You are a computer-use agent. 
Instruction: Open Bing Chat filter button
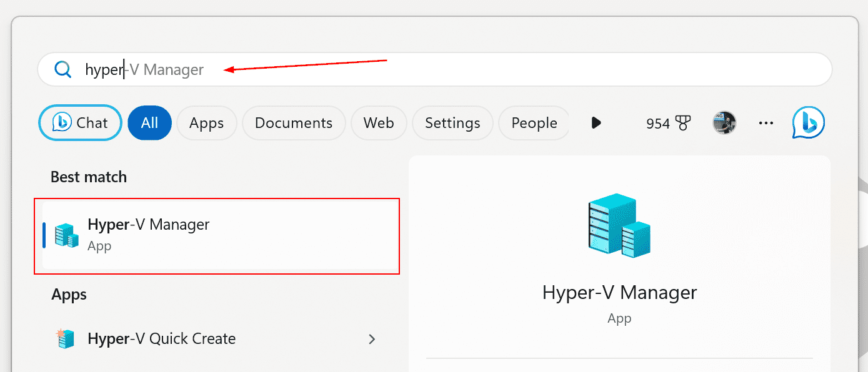coord(81,123)
